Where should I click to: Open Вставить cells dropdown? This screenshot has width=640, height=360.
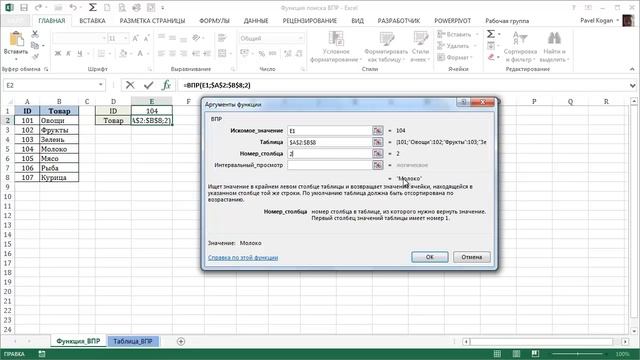458,34
